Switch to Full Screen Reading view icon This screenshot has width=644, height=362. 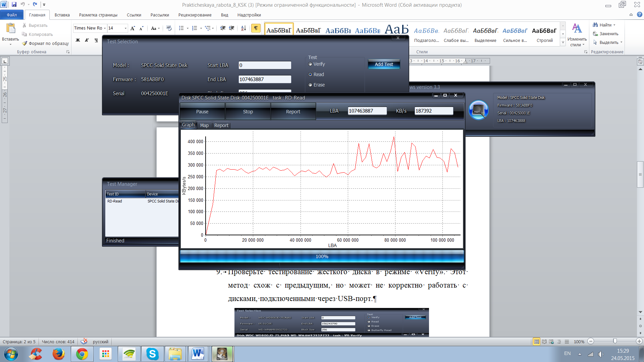(544, 342)
